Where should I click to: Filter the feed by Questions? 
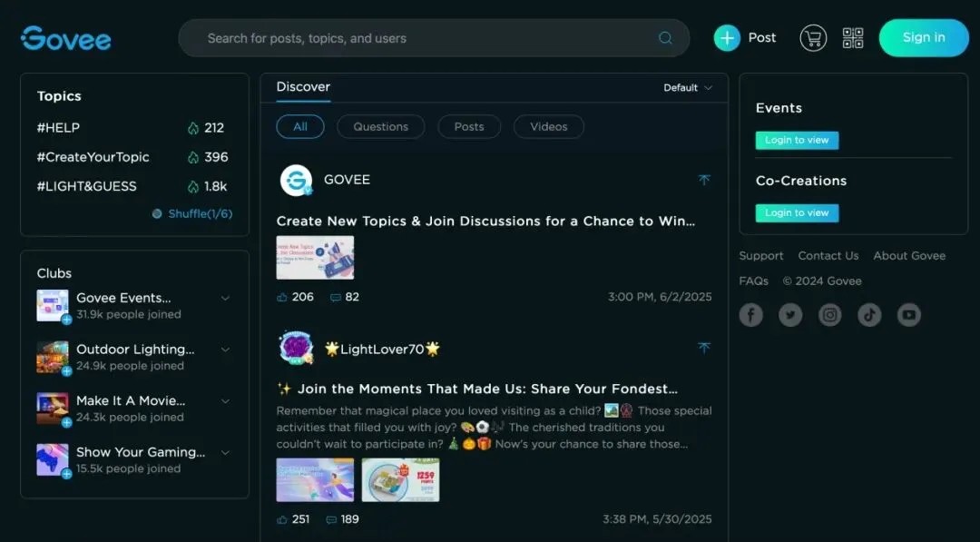click(380, 127)
